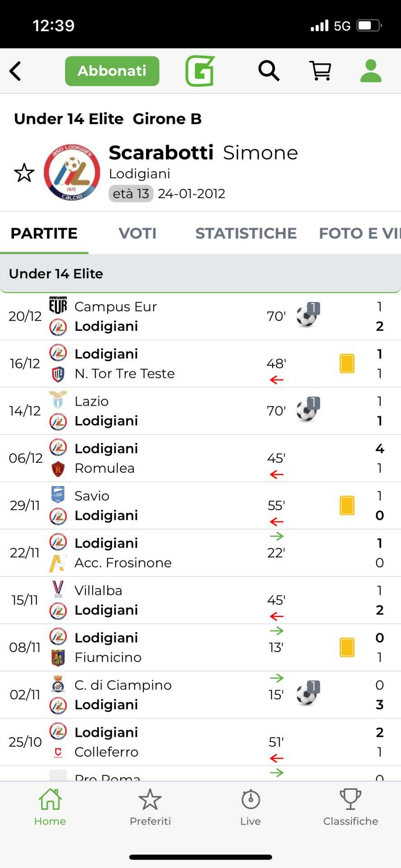Toggle favorite star for Scarabotti Simone
The height and width of the screenshot is (868, 401).
coord(24,173)
